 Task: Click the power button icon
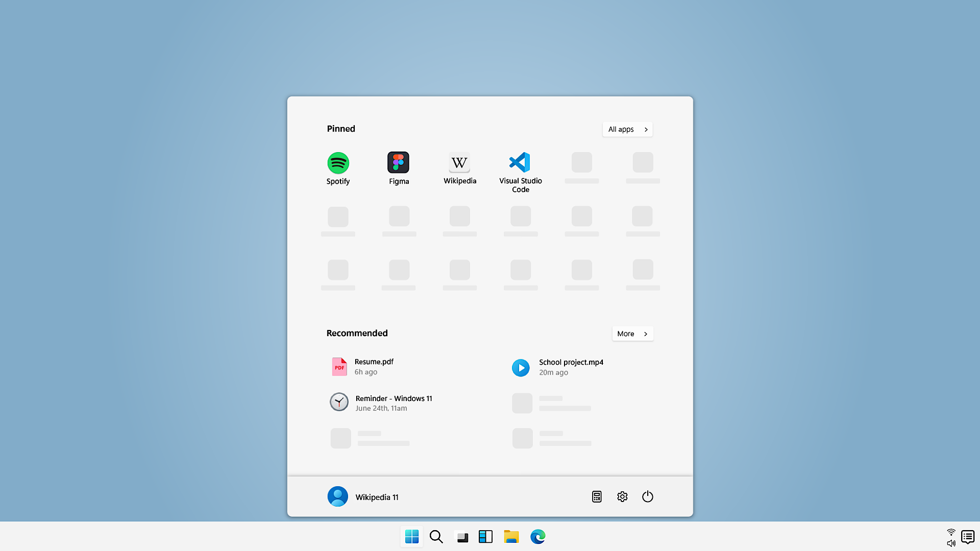[x=647, y=496]
